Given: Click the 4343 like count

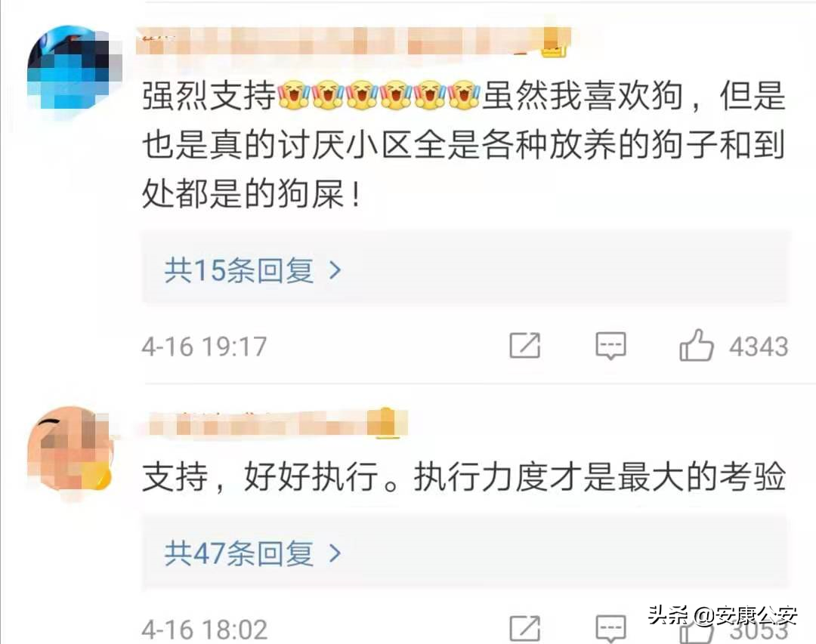Looking at the screenshot, I should (x=759, y=347).
